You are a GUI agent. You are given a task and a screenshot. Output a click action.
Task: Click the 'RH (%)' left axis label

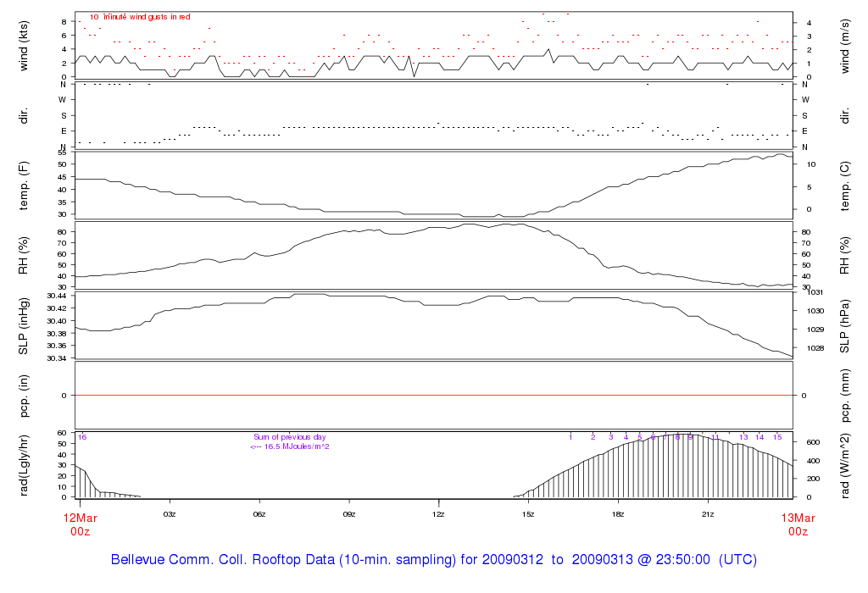coord(23,256)
